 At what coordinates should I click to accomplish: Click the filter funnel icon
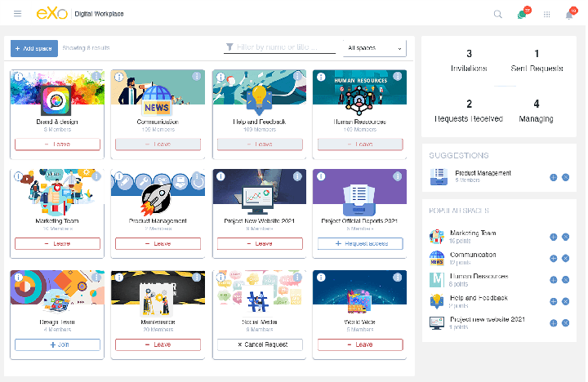[229, 47]
